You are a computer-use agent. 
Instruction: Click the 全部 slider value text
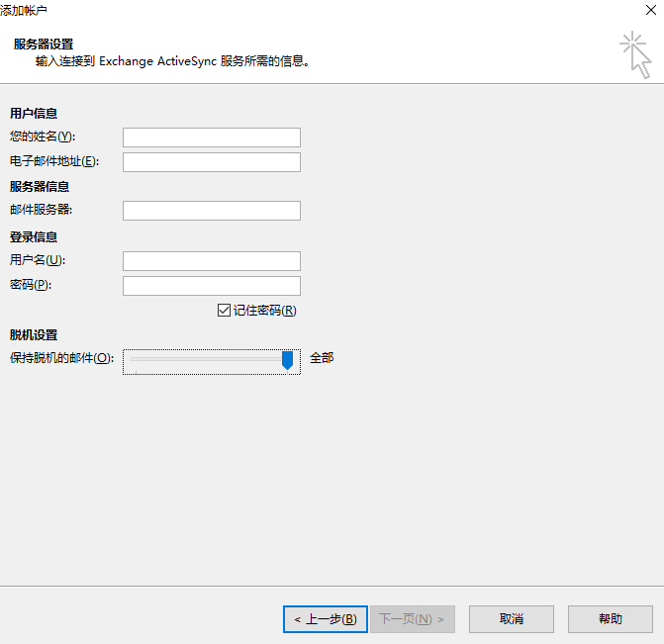322,358
